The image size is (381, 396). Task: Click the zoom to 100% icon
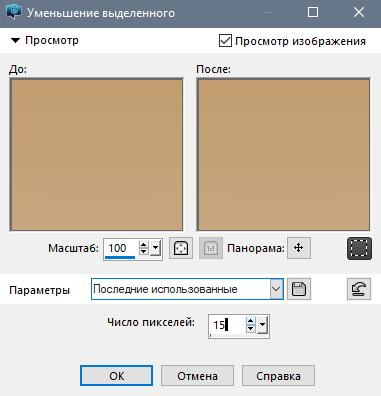click(211, 248)
